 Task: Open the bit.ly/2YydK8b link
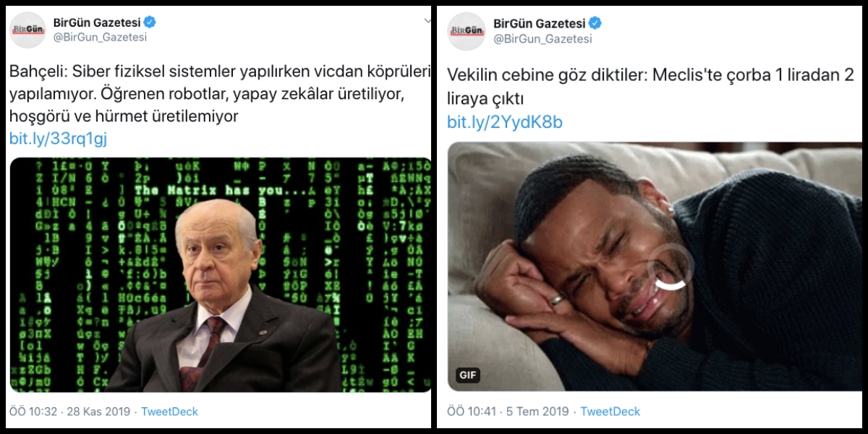click(505, 122)
